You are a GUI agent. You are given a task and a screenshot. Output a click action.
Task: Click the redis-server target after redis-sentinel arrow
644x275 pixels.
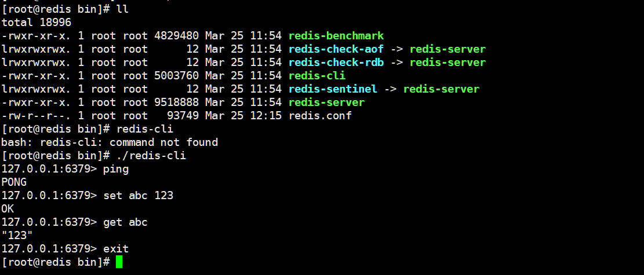(x=441, y=89)
